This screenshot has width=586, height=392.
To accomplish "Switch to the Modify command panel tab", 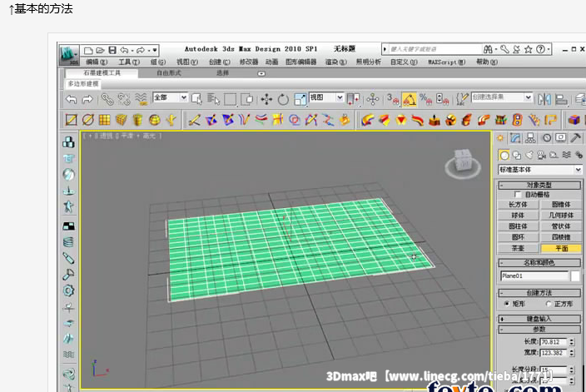I will pos(515,138).
